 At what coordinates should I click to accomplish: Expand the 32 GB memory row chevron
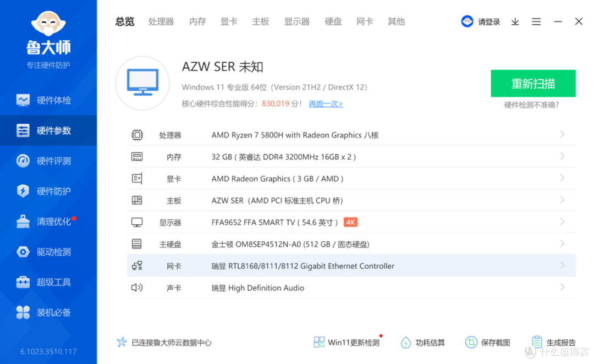coord(562,156)
